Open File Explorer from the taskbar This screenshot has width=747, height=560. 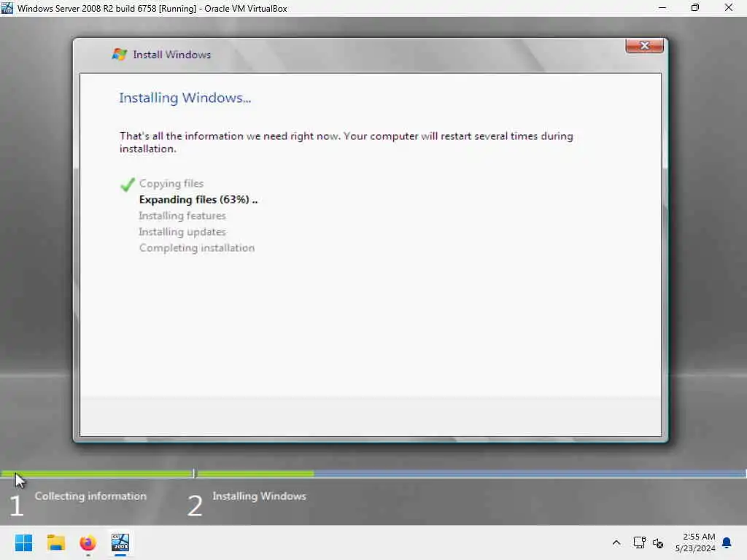55,542
